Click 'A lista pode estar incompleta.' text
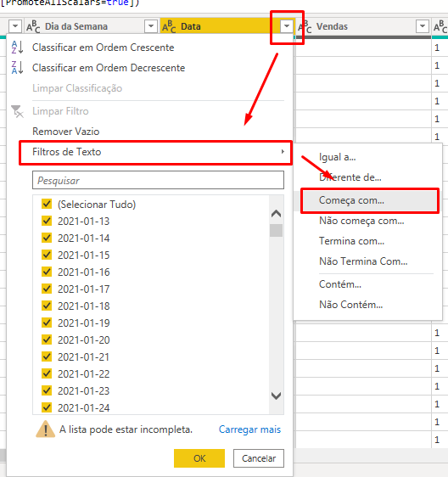This screenshot has height=477, width=448. (126, 429)
